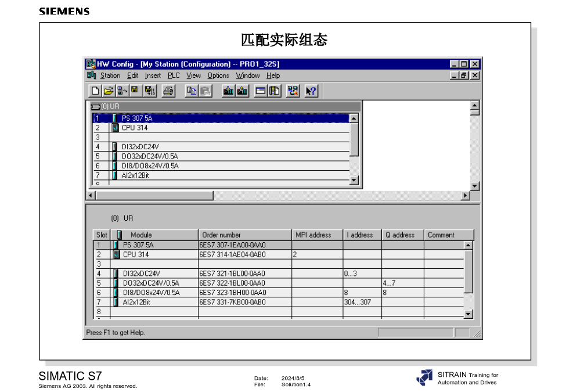Open the PLC menu
Viewport: 566px width, 392px height.
coord(174,75)
